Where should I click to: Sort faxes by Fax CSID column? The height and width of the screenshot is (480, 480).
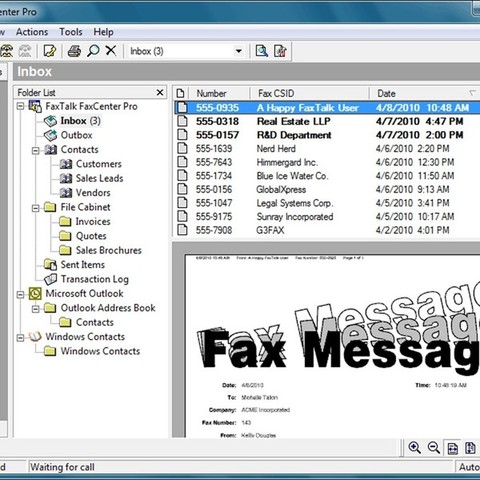(x=309, y=93)
